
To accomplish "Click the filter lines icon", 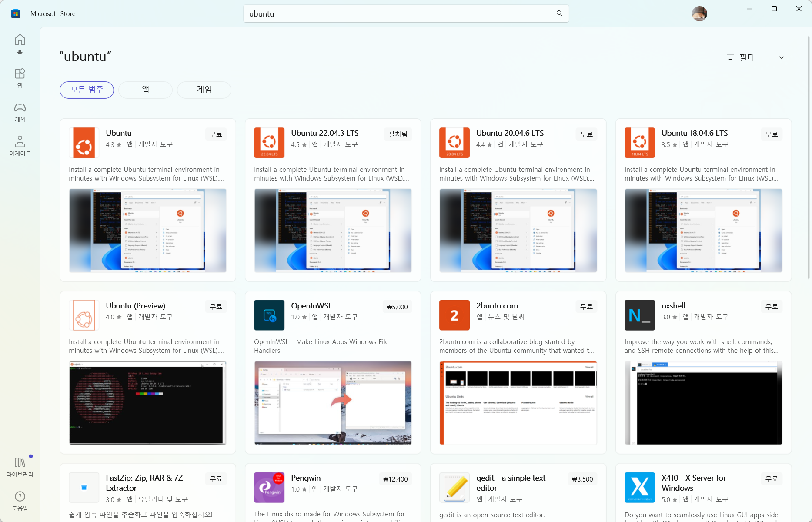I will coord(730,57).
